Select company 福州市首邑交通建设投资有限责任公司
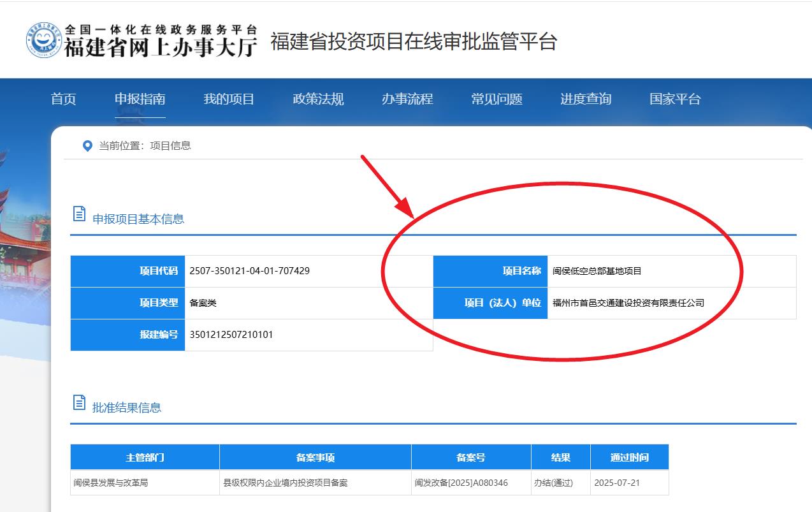This screenshot has width=812, height=512. pyautogui.click(x=628, y=303)
